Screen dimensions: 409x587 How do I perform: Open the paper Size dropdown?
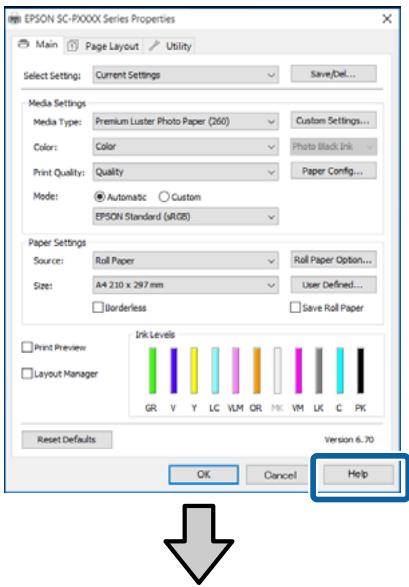point(186,285)
